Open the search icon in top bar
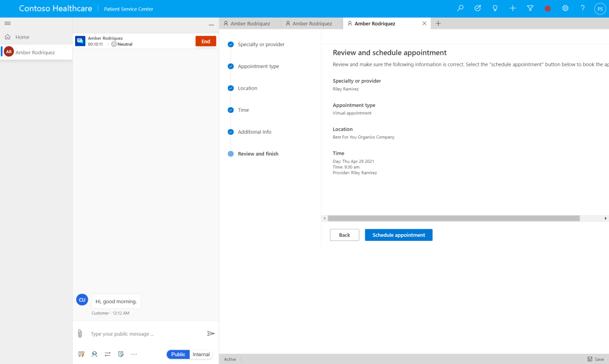 (460, 9)
